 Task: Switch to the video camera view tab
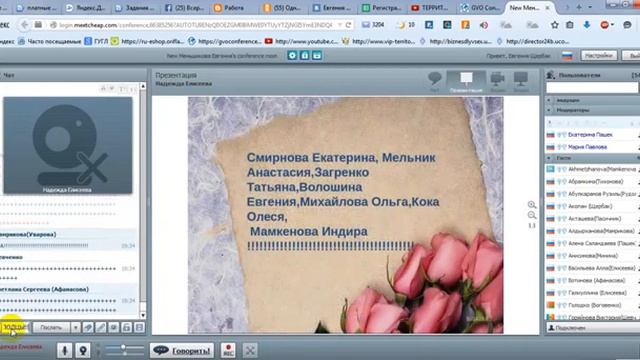tap(498, 81)
